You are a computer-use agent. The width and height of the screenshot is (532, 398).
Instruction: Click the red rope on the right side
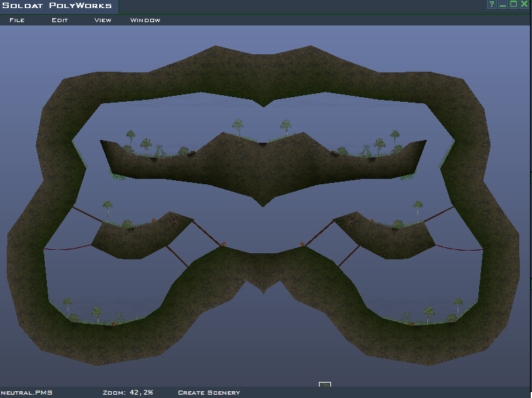[x=459, y=249]
